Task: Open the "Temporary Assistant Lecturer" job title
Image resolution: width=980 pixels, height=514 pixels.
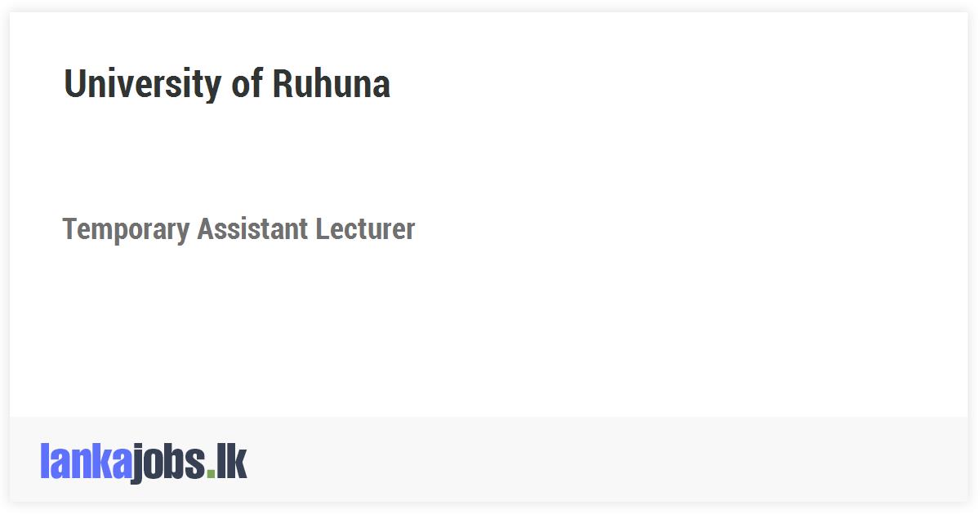Action: point(238,229)
